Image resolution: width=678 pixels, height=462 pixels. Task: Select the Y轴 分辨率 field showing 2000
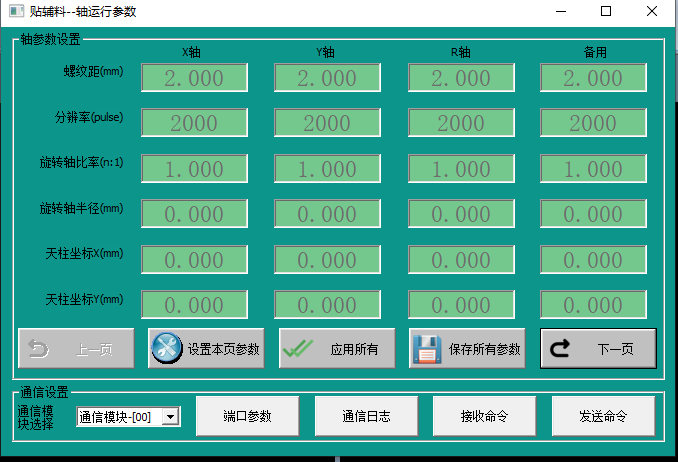pos(327,123)
